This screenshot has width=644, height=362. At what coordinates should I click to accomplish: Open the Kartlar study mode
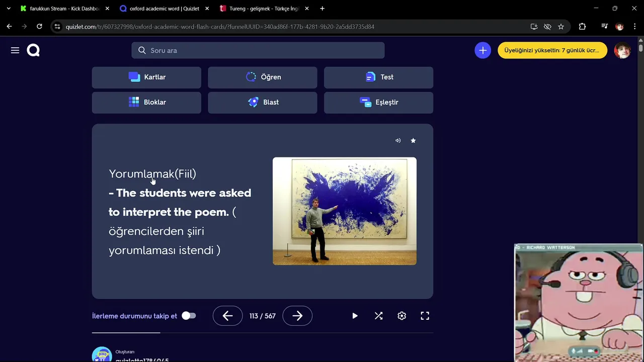[146, 77]
